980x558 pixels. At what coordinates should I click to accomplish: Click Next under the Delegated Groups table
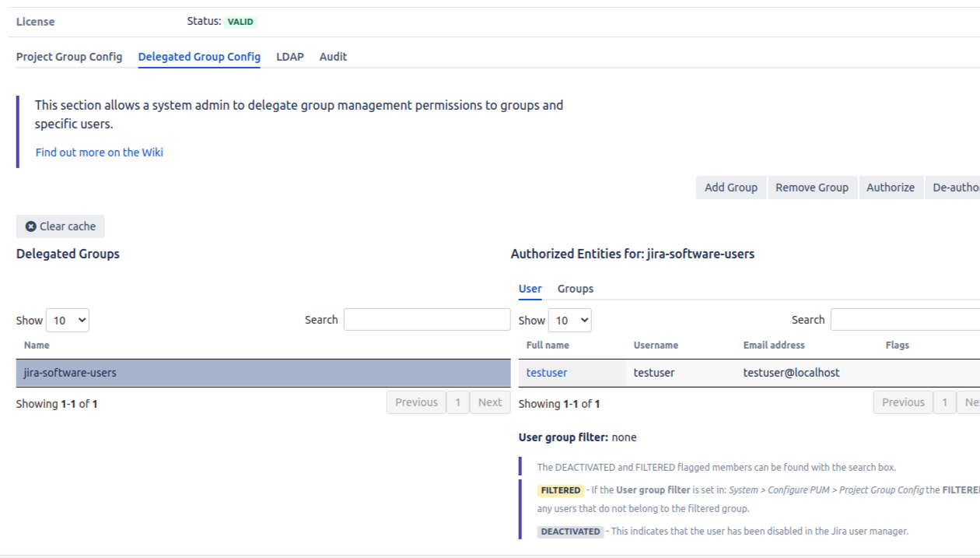(x=489, y=402)
